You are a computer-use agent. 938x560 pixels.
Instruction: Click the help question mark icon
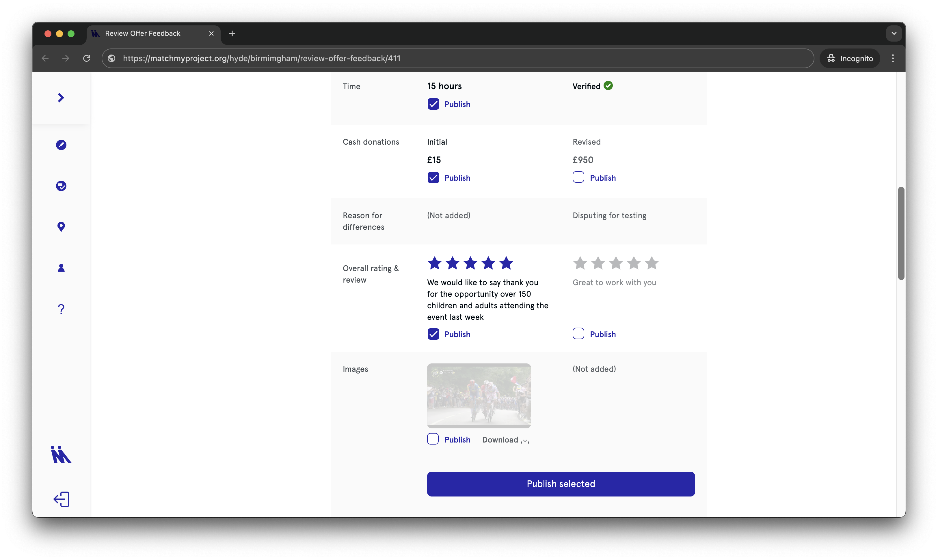61,309
